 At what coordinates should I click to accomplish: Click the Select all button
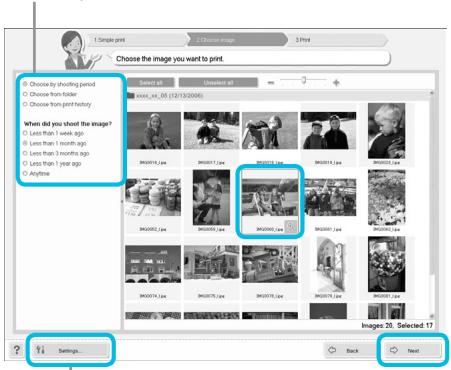pyautogui.click(x=151, y=82)
